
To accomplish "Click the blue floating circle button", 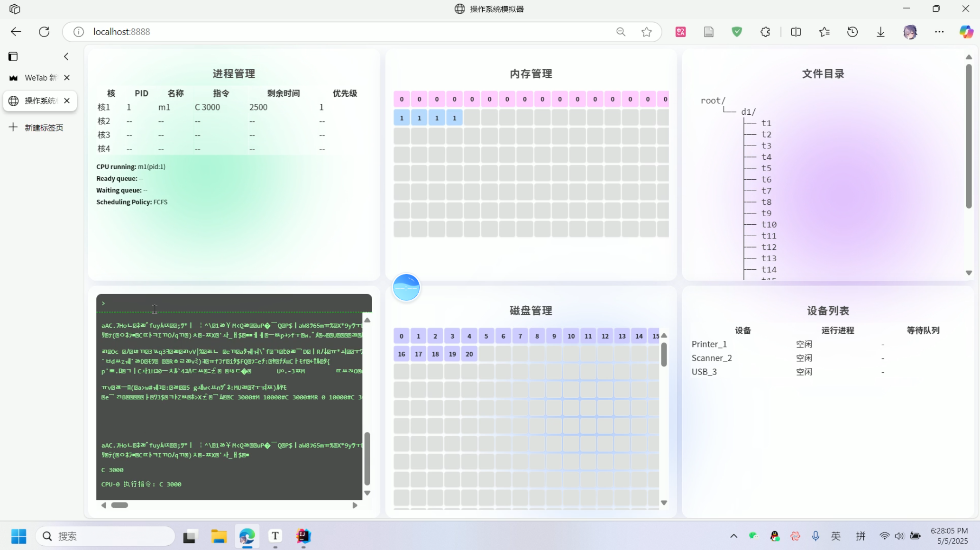I will pos(406,287).
